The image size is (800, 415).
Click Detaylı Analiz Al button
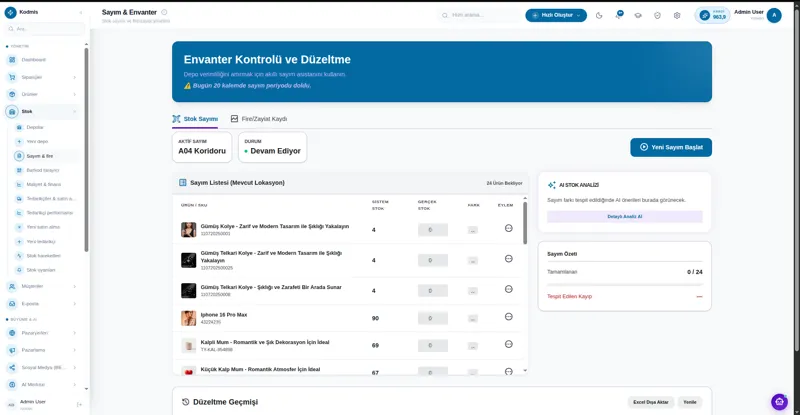pos(624,216)
